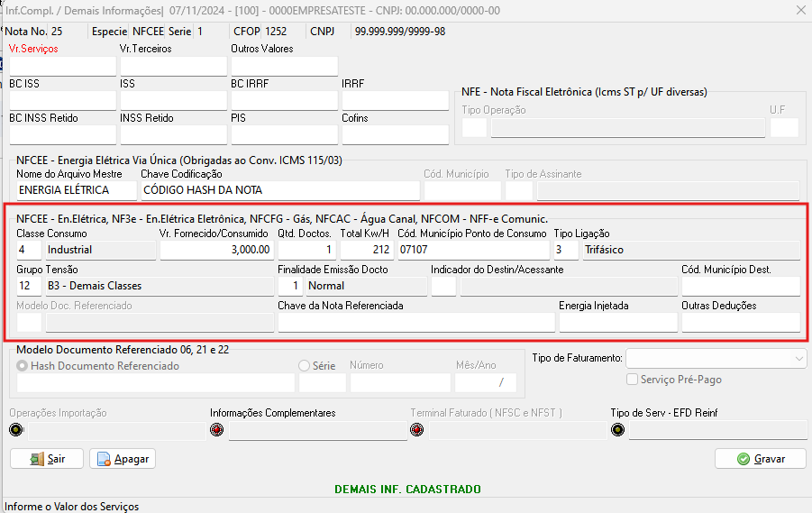
Task: Click the B3 - Demais Classes text
Action: click(x=95, y=286)
